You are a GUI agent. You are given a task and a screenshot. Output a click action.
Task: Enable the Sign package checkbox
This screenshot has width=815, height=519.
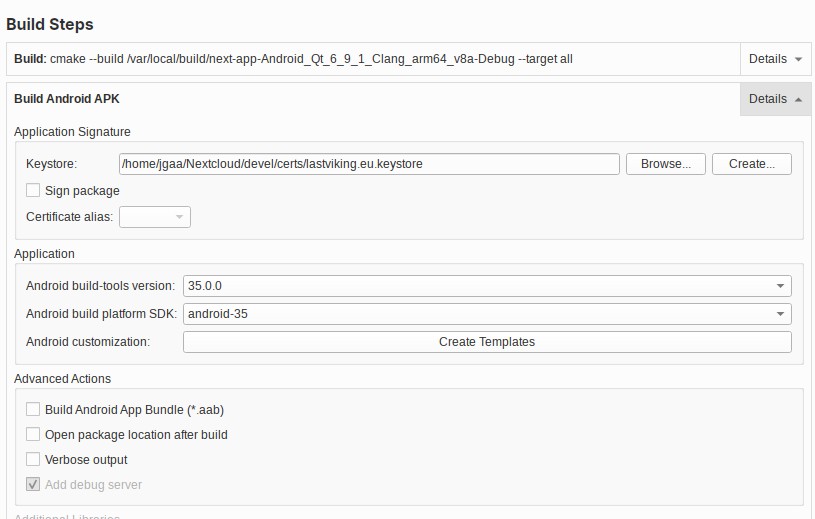[34, 191]
